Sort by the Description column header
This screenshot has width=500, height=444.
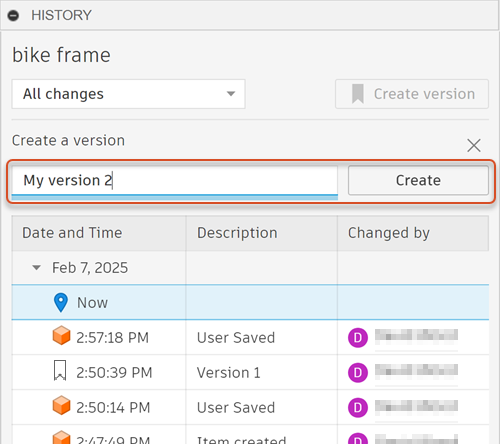pyautogui.click(x=262, y=233)
